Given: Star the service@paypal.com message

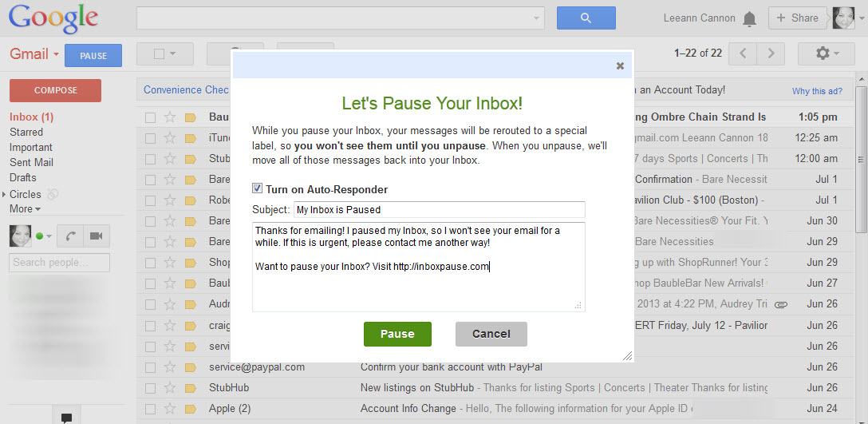Looking at the screenshot, I should tap(170, 367).
